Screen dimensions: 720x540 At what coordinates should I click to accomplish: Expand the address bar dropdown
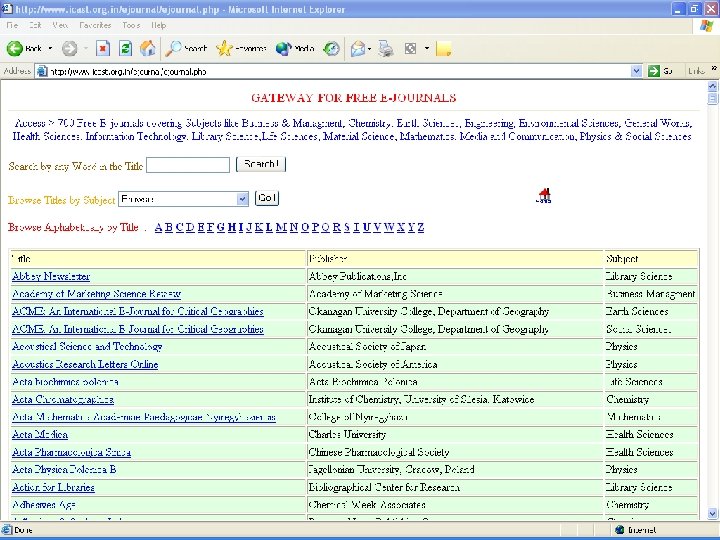(636, 71)
